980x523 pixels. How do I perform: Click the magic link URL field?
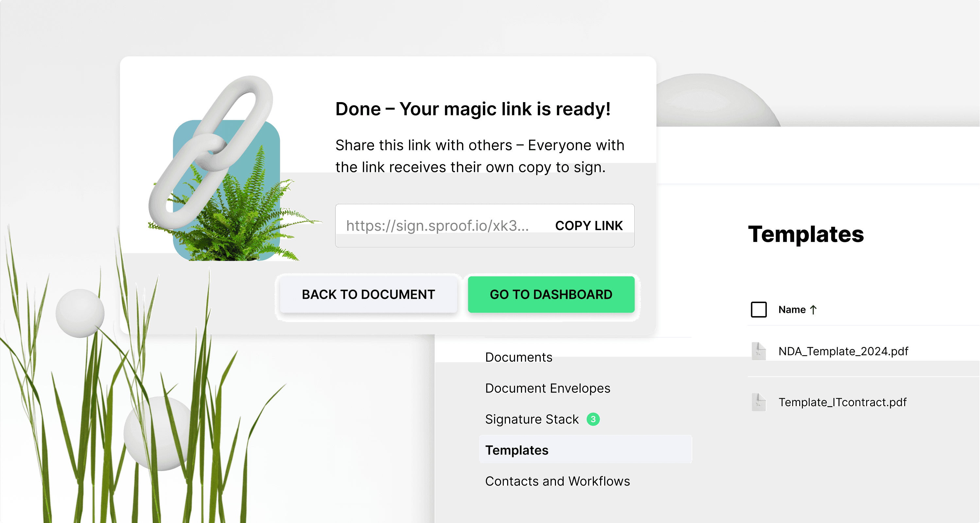(x=485, y=226)
